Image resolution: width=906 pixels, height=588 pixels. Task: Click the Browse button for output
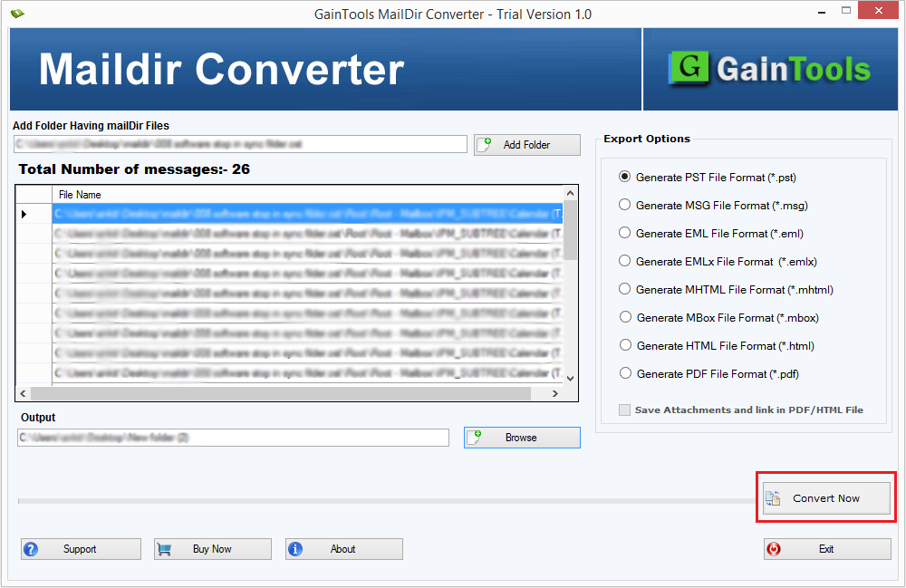point(522,438)
